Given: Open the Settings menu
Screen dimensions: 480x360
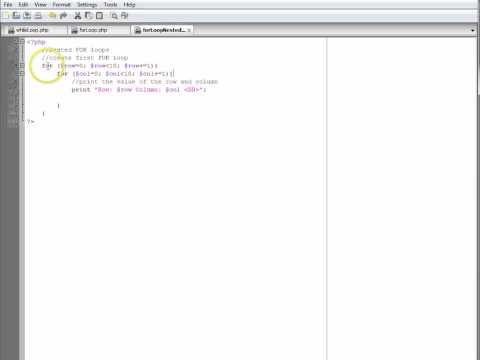Looking at the screenshot, I should pos(87,5).
